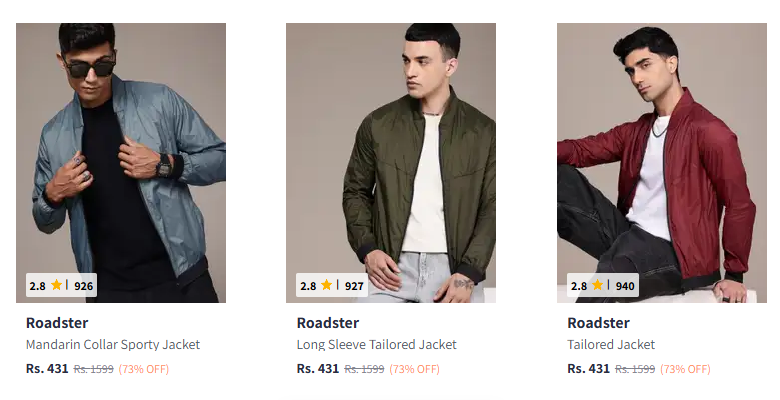Open the blue Mandarin Collar jacket photo

[121, 150]
